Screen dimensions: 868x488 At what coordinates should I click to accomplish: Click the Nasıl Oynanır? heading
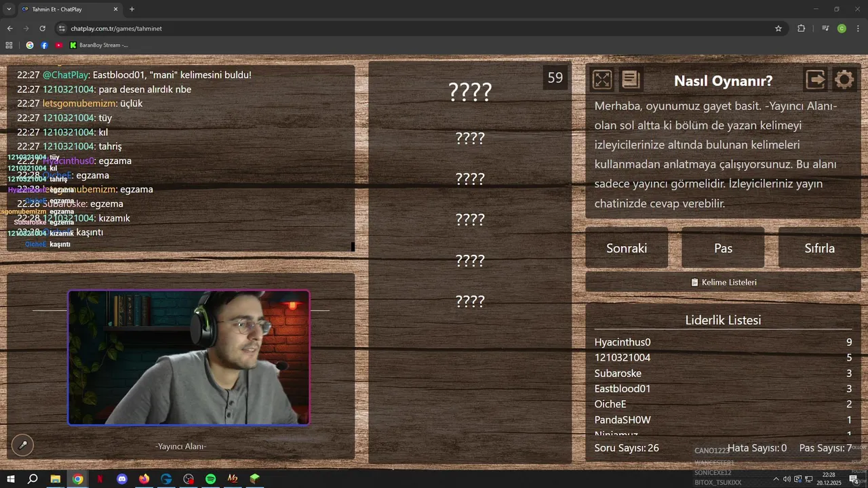[723, 81]
